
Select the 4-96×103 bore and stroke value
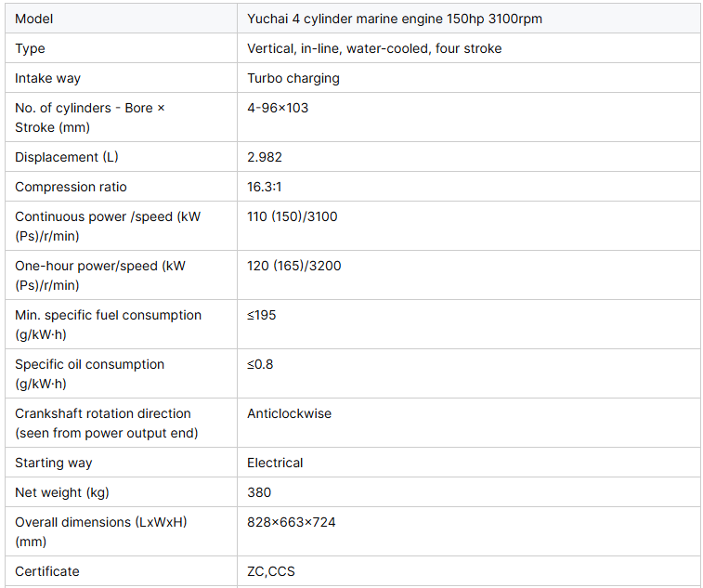click(x=278, y=108)
